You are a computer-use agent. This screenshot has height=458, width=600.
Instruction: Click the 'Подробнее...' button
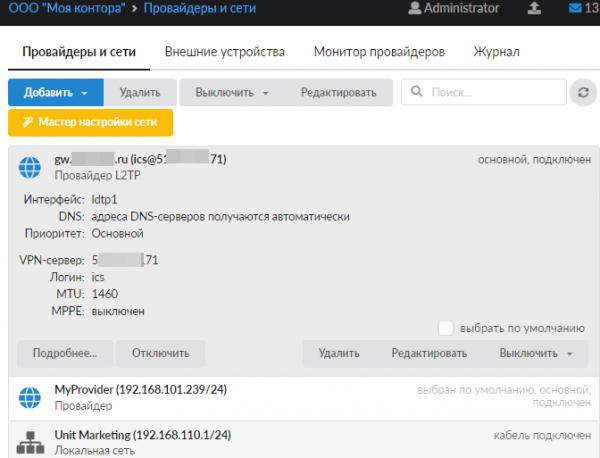[x=65, y=353]
